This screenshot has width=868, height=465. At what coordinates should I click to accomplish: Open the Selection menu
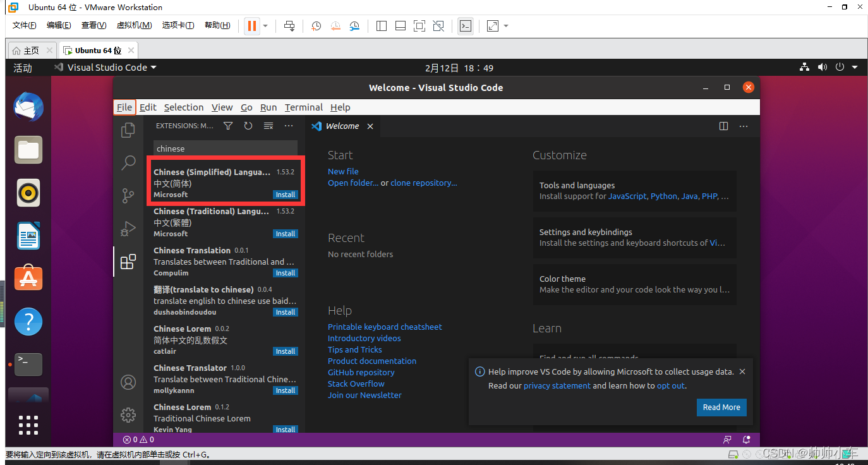click(x=184, y=107)
